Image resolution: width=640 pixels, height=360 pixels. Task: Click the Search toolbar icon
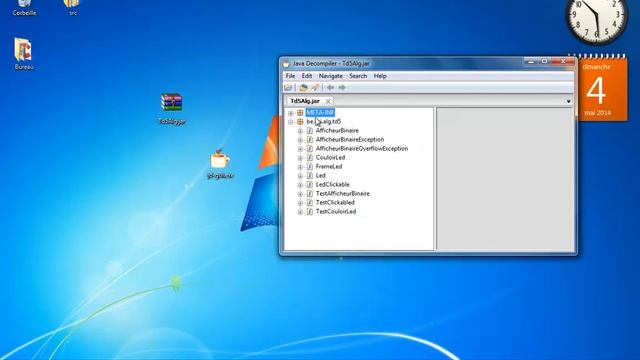(315, 87)
